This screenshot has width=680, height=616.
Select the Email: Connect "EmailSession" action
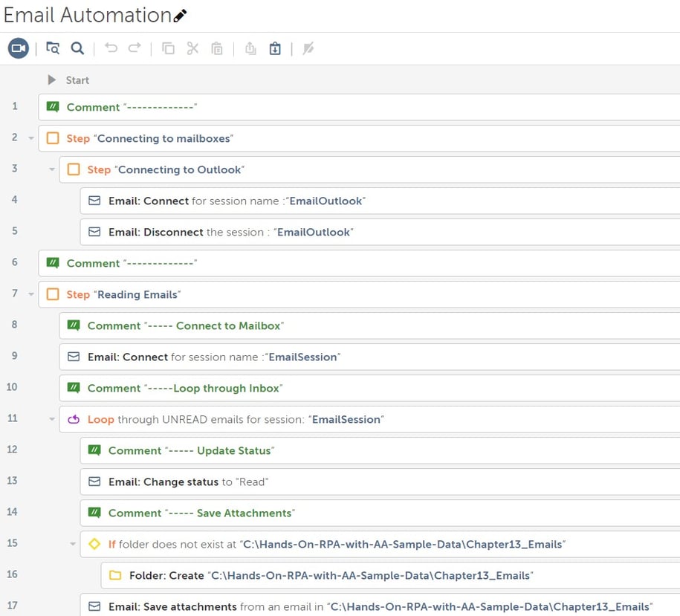369,357
